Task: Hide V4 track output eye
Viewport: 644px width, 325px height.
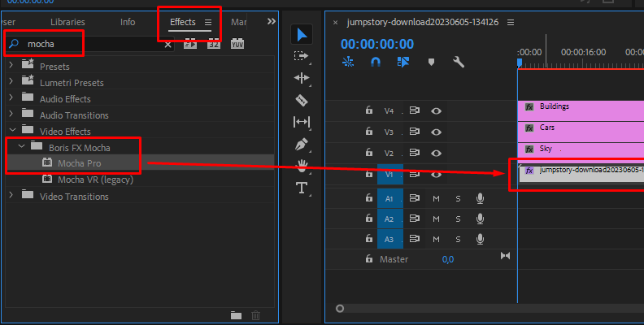Action: pos(436,110)
